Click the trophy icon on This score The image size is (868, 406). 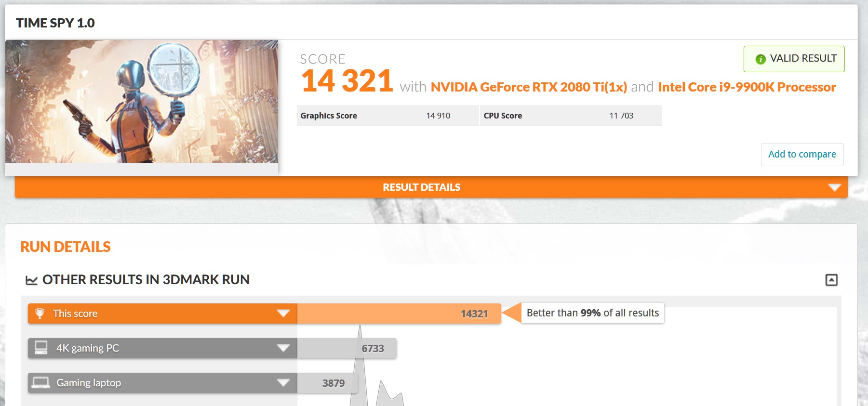tap(40, 314)
